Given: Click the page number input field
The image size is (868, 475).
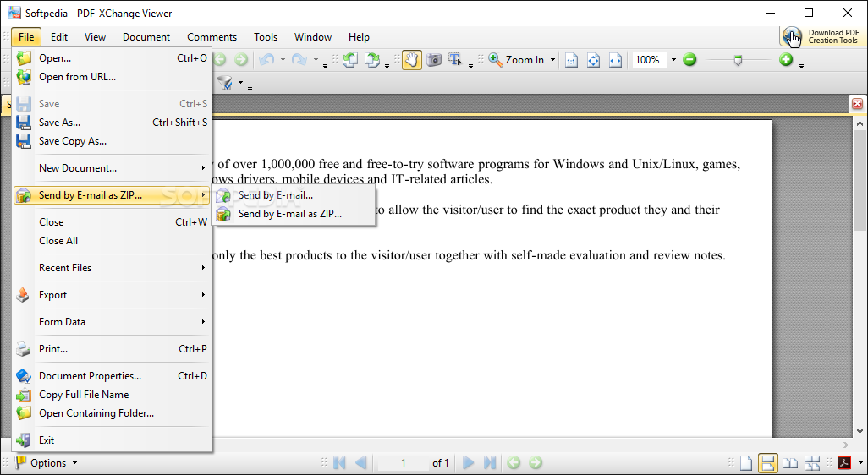Looking at the screenshot, I should point(403,463).
